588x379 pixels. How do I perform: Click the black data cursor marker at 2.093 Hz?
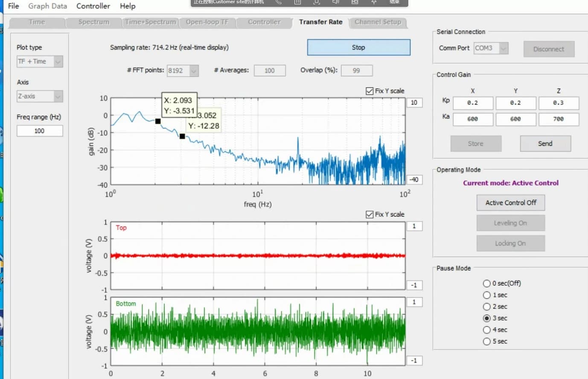[158, 122]
